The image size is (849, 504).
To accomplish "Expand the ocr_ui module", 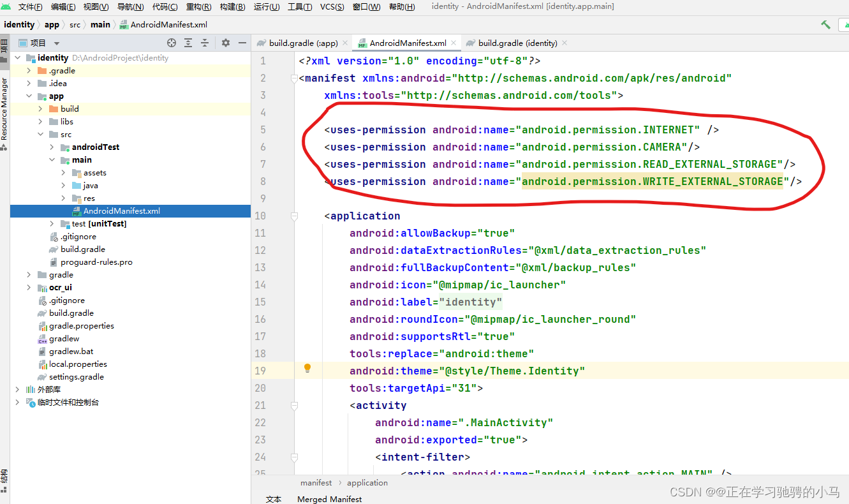I will (29, 288).
